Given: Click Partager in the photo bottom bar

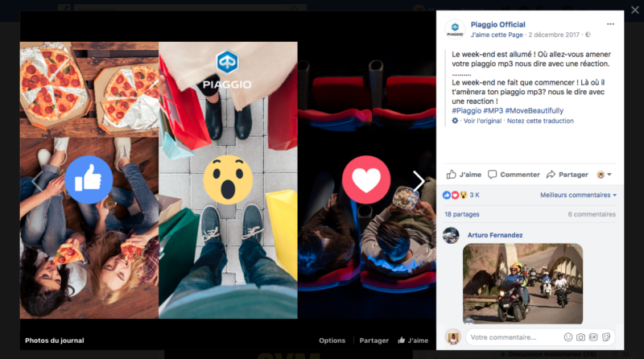Looking at the screenshot, I should tap(374, 340).
